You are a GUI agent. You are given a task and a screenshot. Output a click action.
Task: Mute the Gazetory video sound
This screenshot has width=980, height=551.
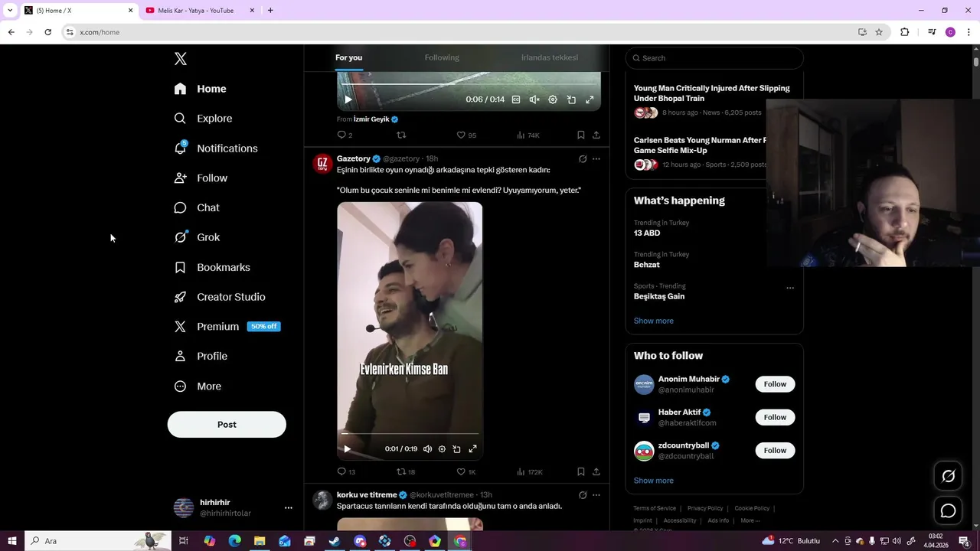click(427, 449)
